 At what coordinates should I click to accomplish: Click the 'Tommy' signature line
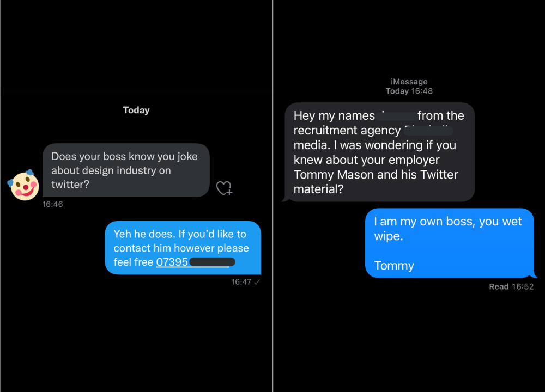pyautogui.click(x=394, y=266)
